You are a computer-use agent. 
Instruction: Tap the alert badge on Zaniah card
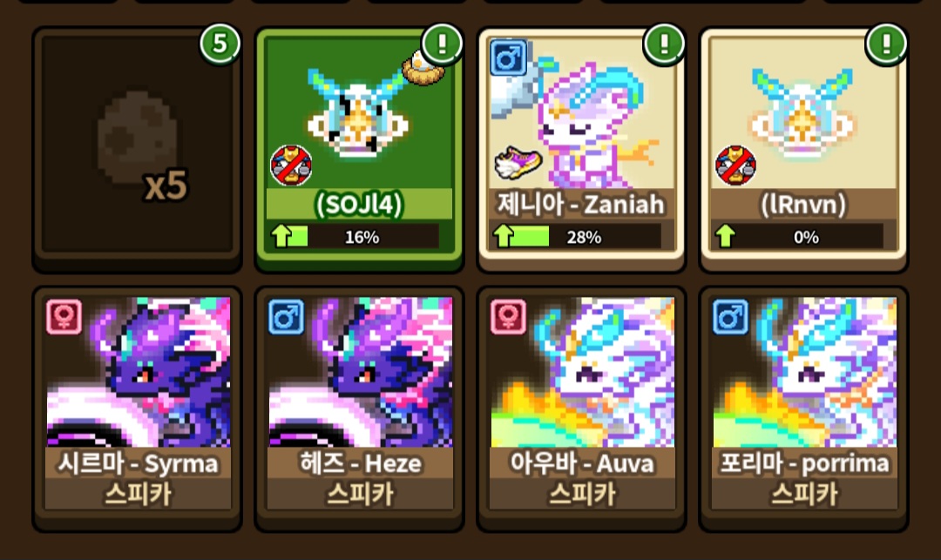point(664,44)
